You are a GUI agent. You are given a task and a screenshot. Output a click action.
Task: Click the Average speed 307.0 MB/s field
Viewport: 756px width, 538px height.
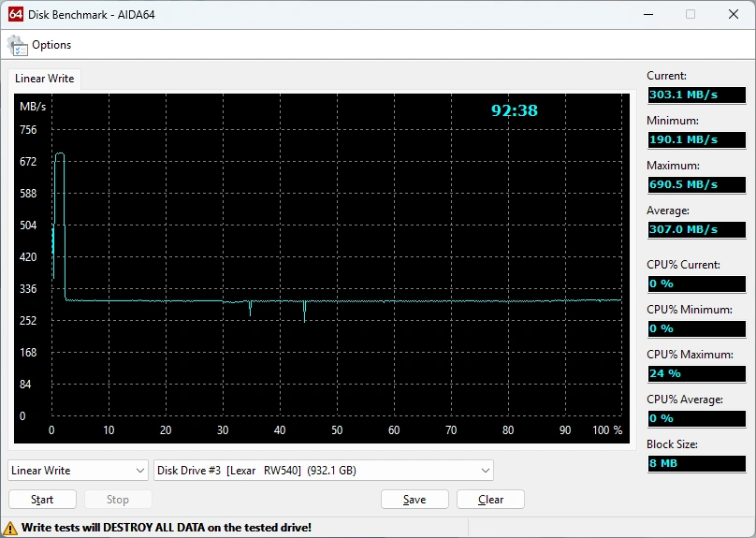pyautogui.click(x=696, y=229)
